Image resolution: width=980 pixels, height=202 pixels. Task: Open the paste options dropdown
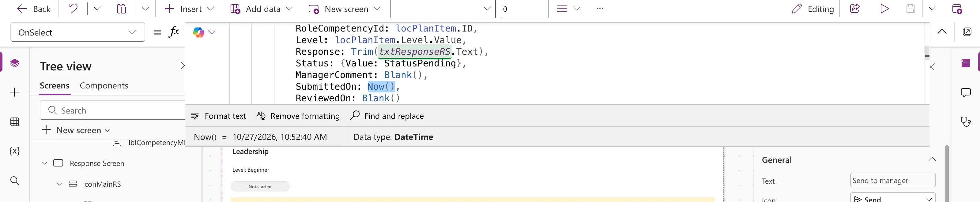coord(145,9)
